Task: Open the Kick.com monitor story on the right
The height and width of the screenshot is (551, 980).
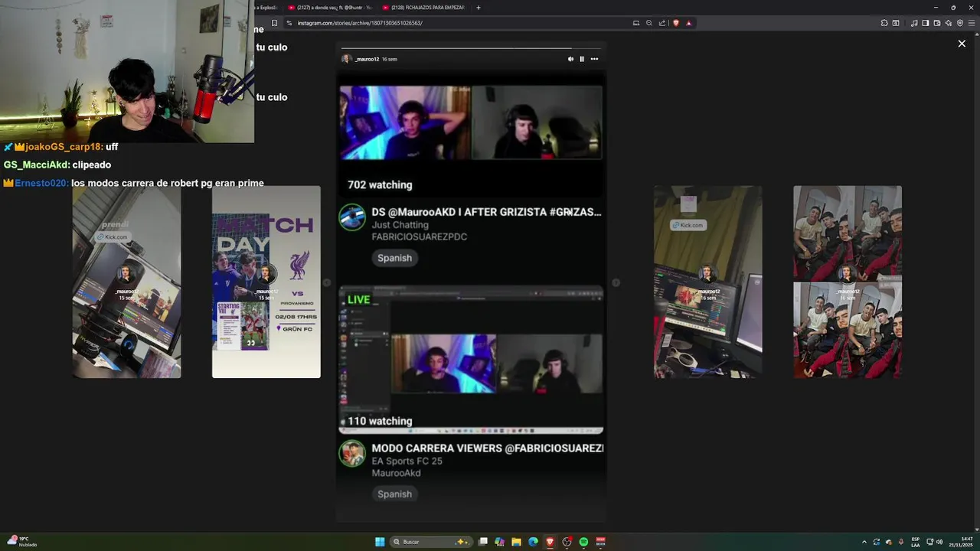Action: 708,282
